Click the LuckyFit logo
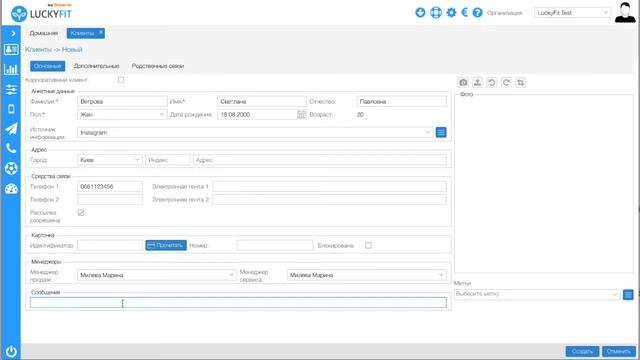 pyautogui.click(x=41, y=13)
